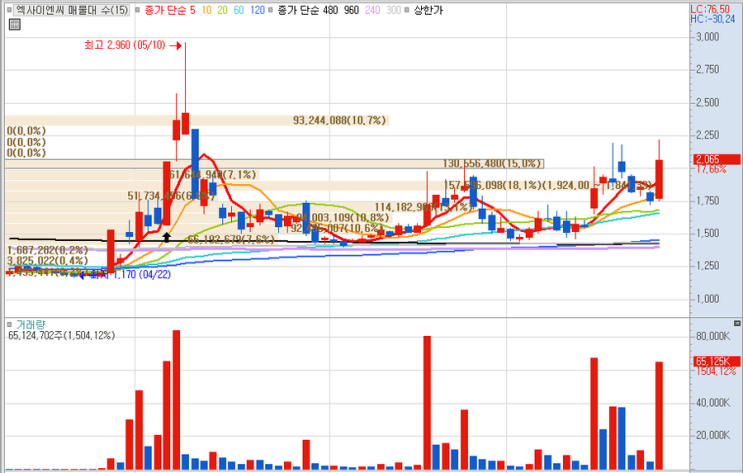Image resolution: width=743 pixels, height=473 pixels.
Task: Click the 80,000K volume axis label
Action: pos(713,336)
